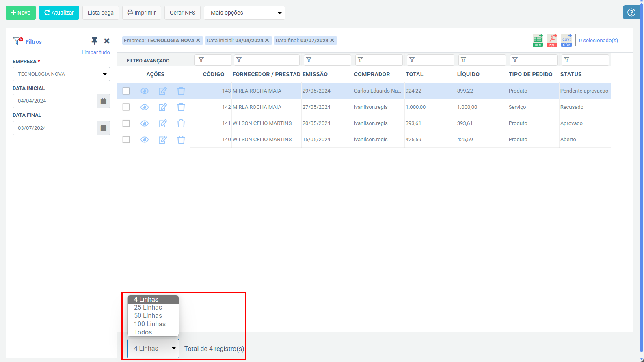Click the Data Inicial date field
Screen dimensions: 644x362
pyautogui.click(x=55, y=101)
